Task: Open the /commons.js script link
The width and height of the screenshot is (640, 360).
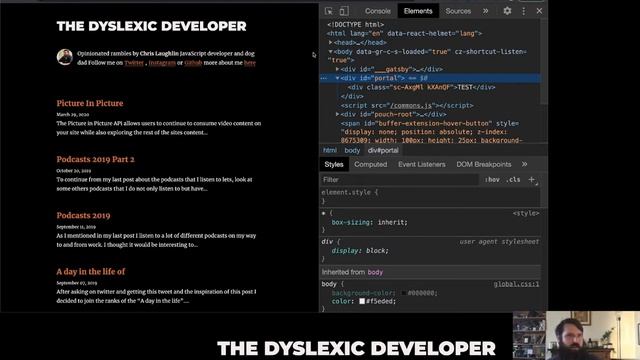Action: [411, 105]
